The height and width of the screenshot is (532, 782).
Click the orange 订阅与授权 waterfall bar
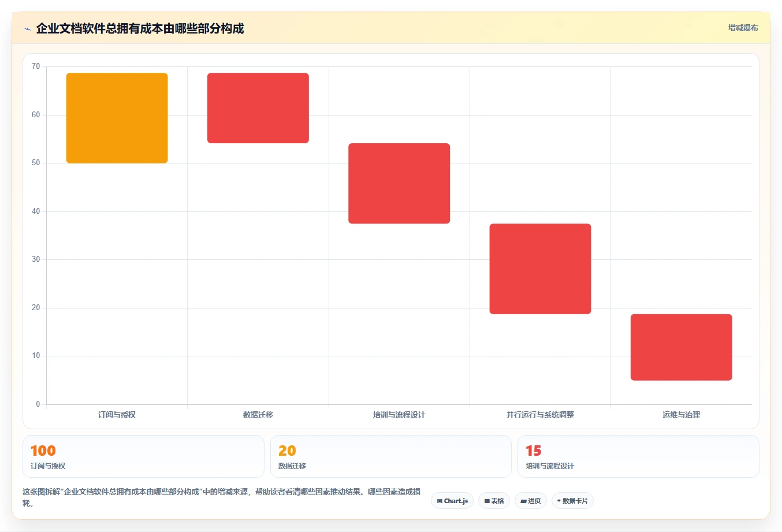point(117,118)
